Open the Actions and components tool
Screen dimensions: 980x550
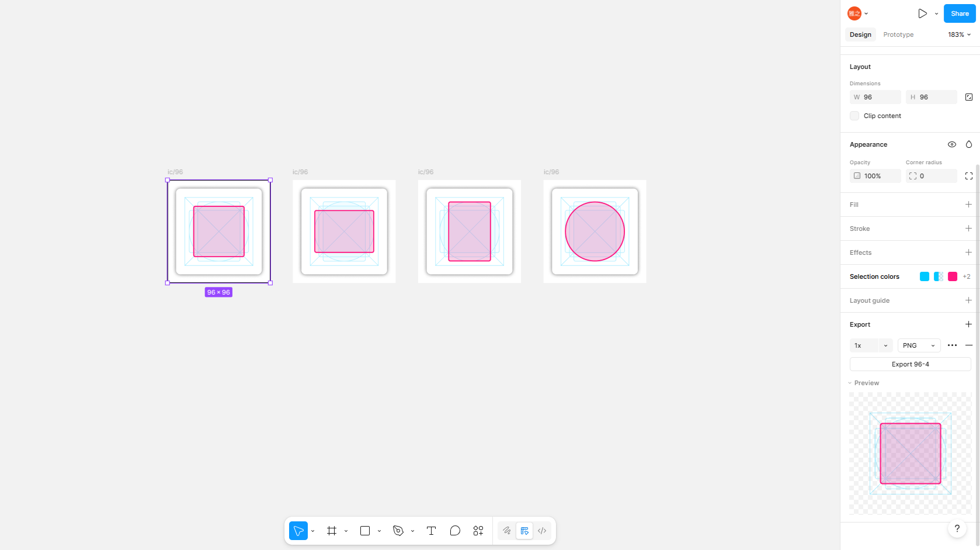[478, 531]
